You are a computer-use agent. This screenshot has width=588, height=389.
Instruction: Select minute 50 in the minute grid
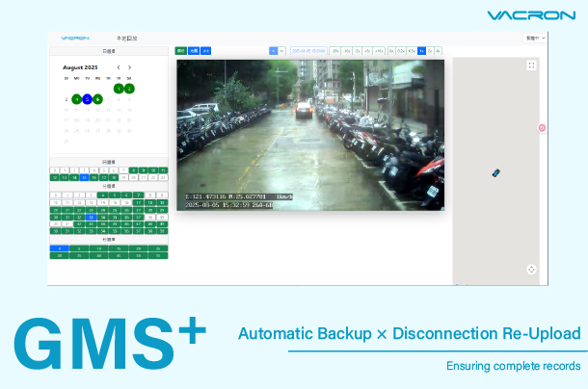coord(56,231)
